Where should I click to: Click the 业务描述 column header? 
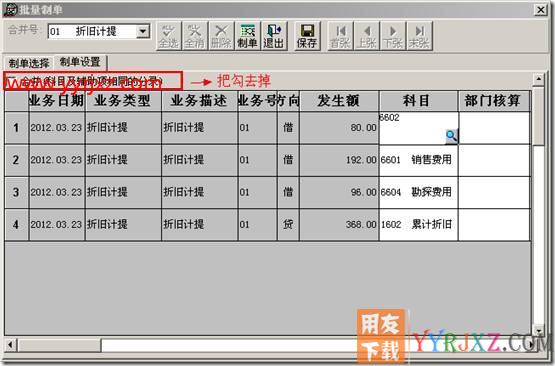click(x=199, y=101)
